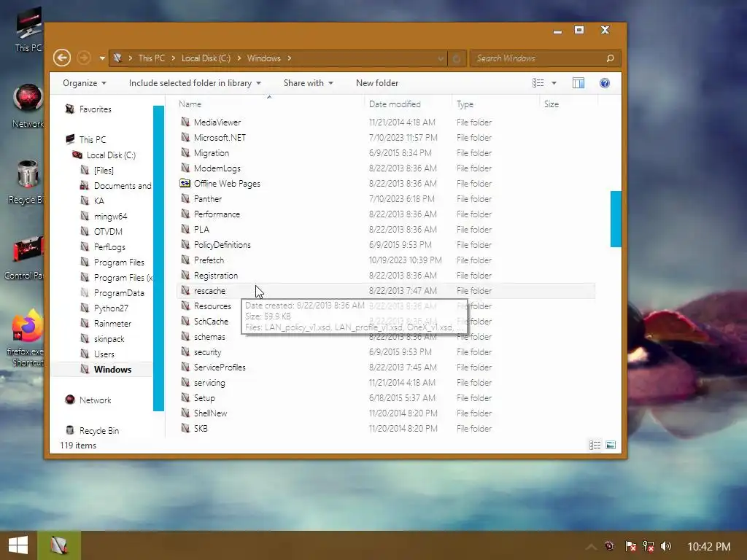Open the network tray icon
The height and width of the screenshot is (560, 747).
pyautogui.click(x=649, y=546)
